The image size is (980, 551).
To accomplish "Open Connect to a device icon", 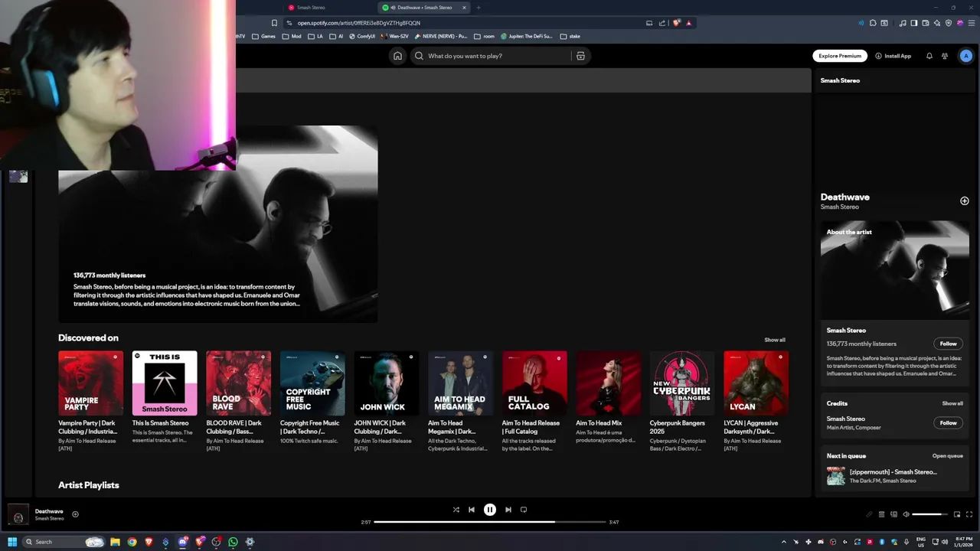I will (x=893, y=514).
